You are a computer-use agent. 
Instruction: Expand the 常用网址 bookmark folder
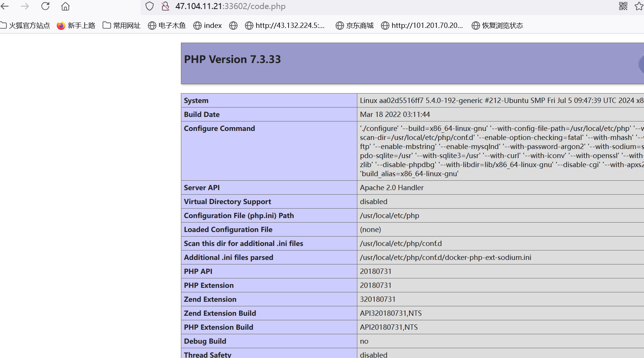(122, 25)
